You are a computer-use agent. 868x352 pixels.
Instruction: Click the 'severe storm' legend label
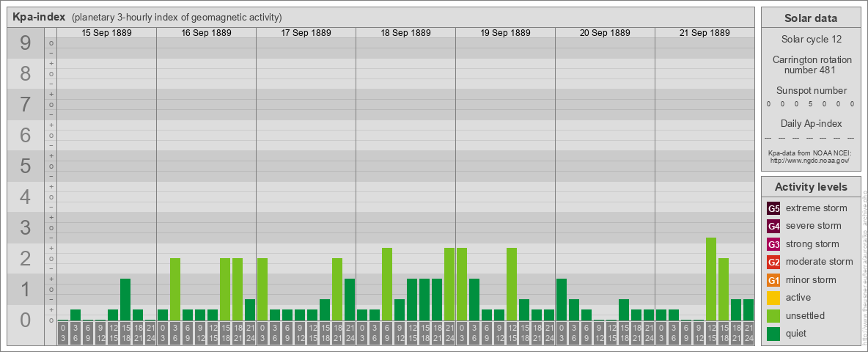[x=814, y=226]
